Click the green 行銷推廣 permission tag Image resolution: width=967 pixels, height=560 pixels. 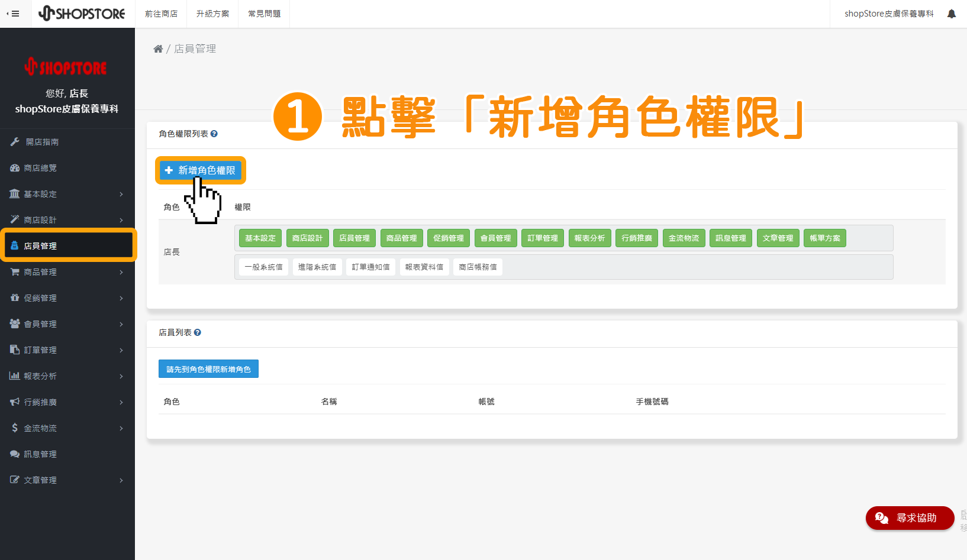637,238
